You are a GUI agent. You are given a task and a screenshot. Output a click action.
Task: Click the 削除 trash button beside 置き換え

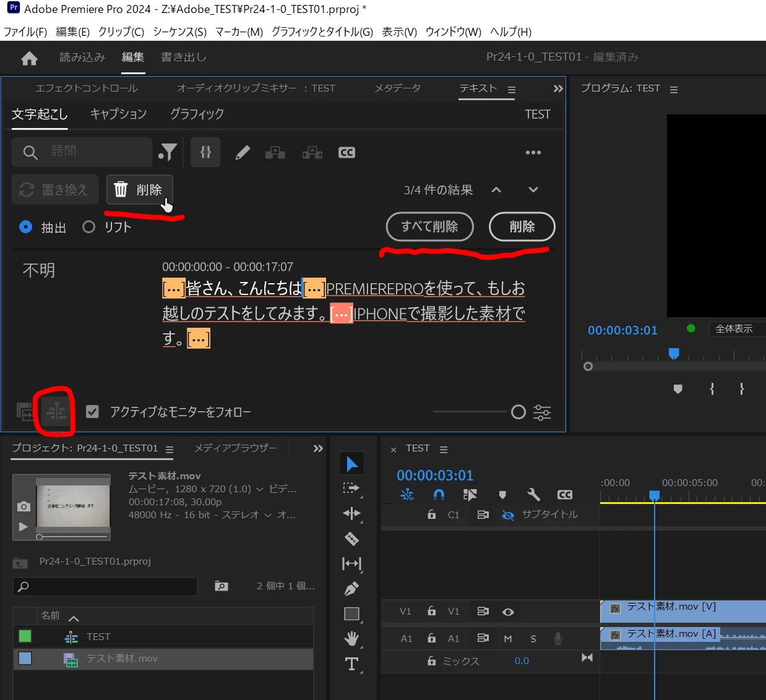[x=139, y=189]
